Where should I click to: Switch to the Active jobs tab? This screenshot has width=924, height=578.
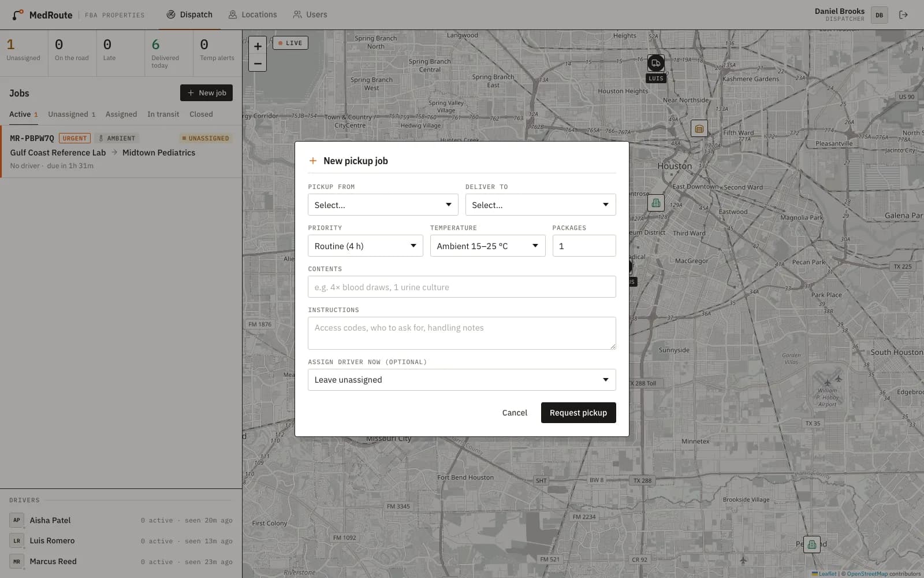(x=23, y=114)
